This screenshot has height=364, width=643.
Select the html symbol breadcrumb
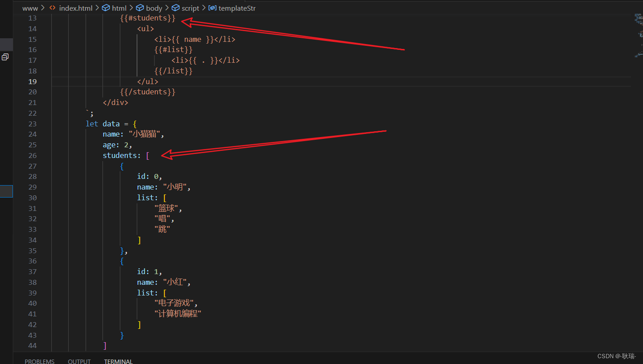click(114, 8)
